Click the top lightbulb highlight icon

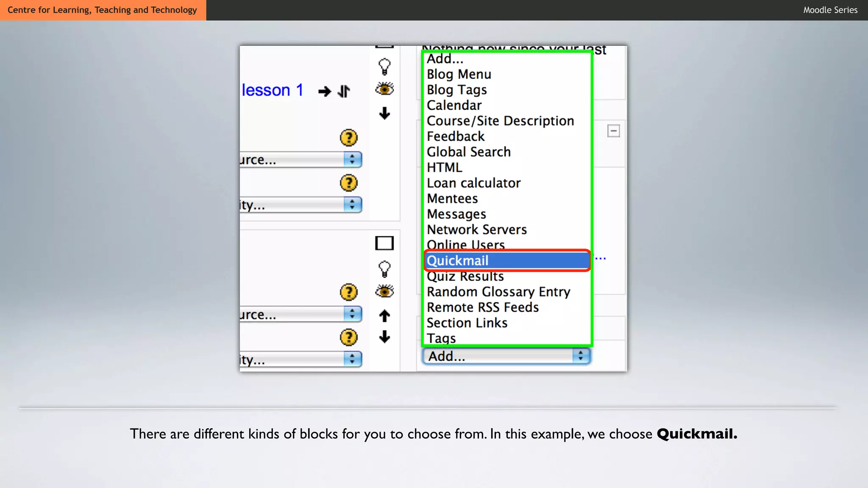384,67
